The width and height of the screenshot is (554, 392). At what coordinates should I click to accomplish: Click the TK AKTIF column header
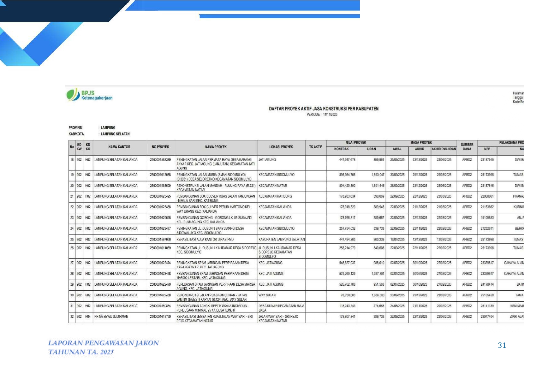click(x=315, y=147)
